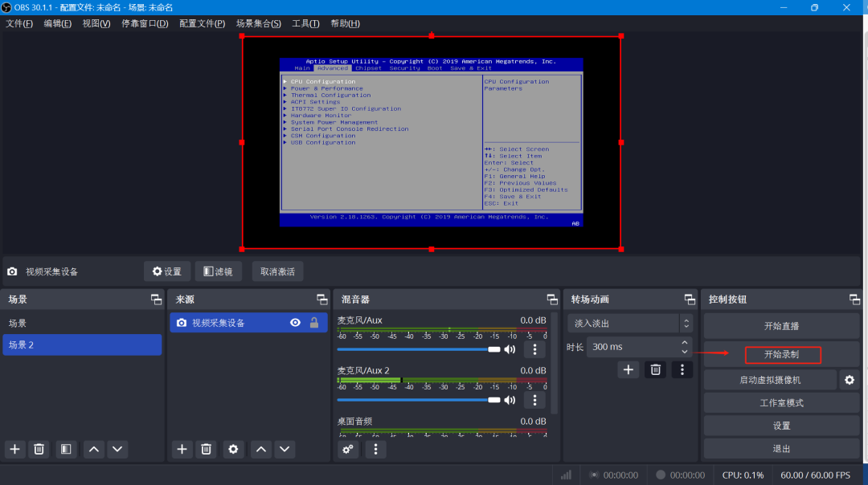Select the 视频采集设备 source row

(x=248, y=323)
